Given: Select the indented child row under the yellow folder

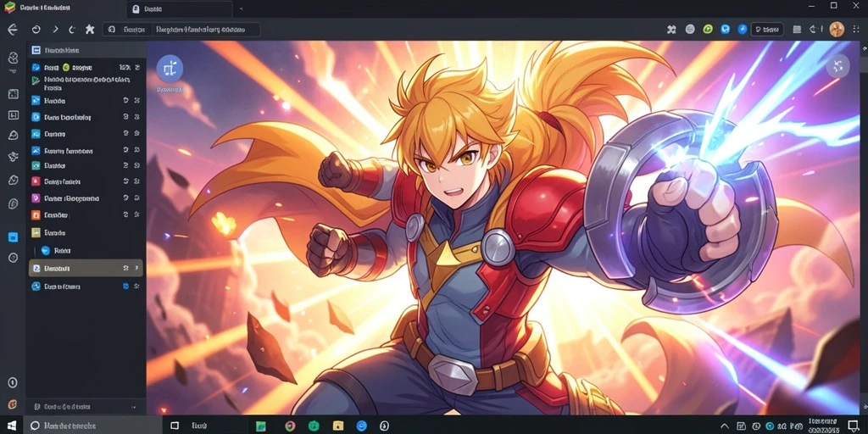Looking at the screenshot, I should pyautogui.click(x=86, y=251).
